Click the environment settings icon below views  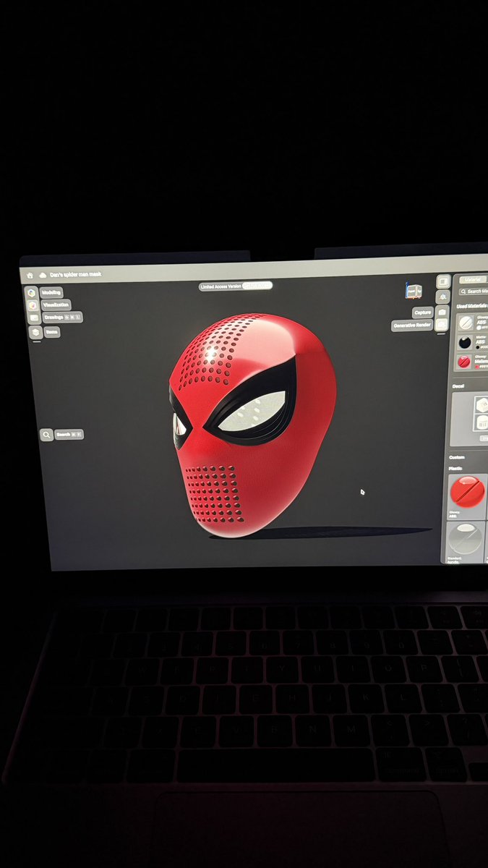[x=443, y=297]
